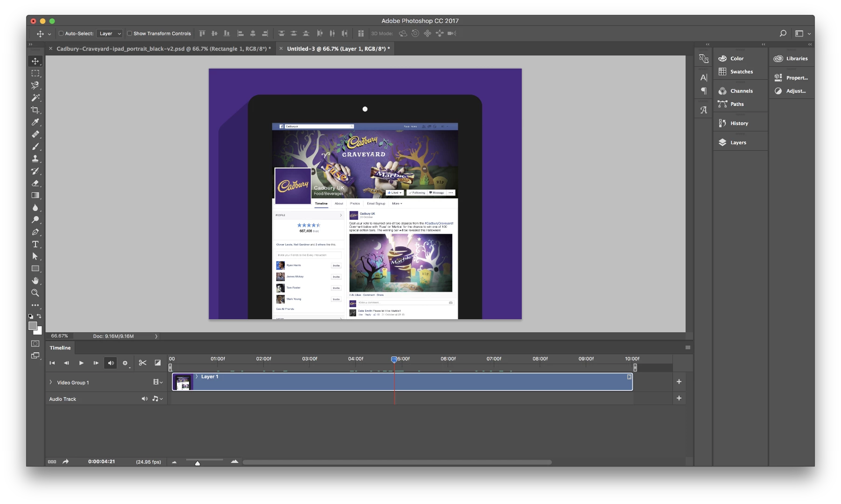Play the timeline video
The width and height of the screenshot is (841, 504).
81,363
